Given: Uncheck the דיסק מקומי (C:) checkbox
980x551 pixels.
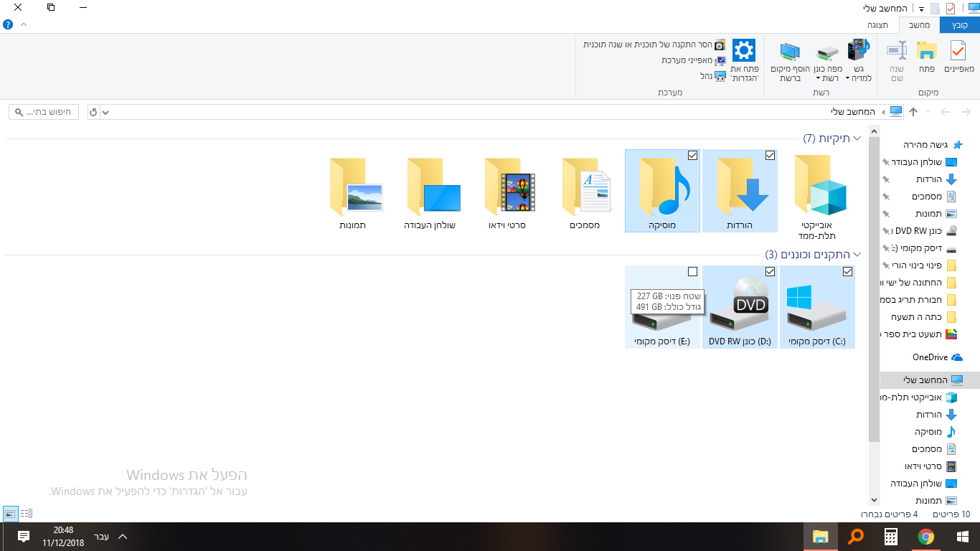Looking at the screenshot, I should pyautogui.click(x=847, y=272).
